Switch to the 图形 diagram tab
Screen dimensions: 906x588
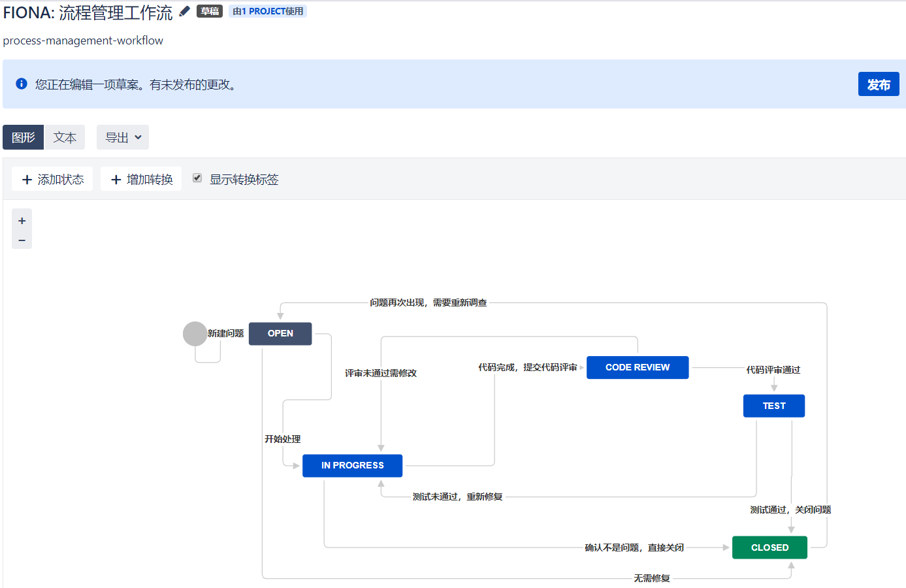point(24,137)
